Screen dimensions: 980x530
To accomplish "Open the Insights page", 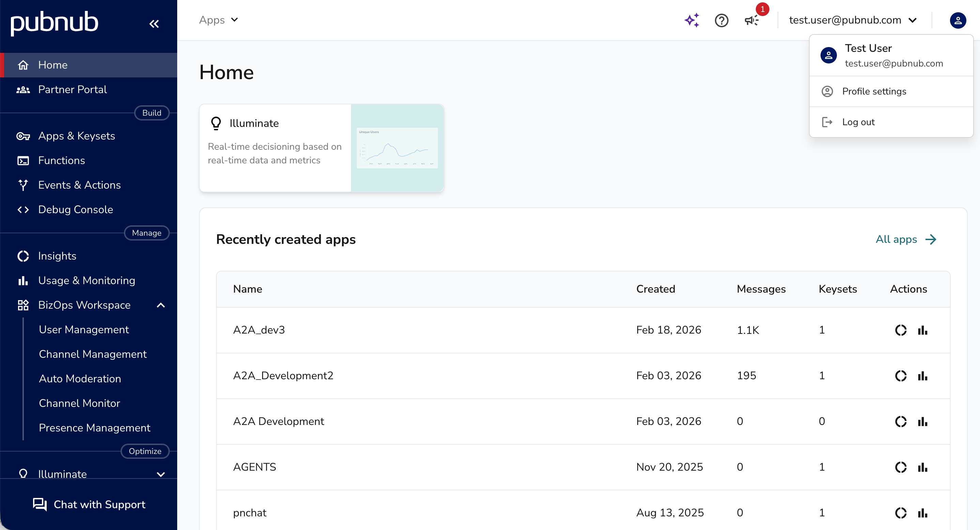I will [x=57, y=256].
